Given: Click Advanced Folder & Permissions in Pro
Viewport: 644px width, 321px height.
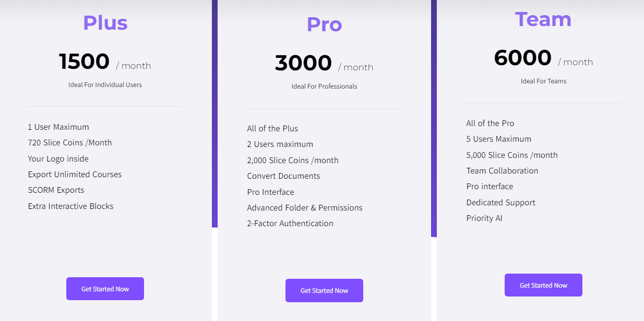Looking at the screenshot, I should coord(304,207).
